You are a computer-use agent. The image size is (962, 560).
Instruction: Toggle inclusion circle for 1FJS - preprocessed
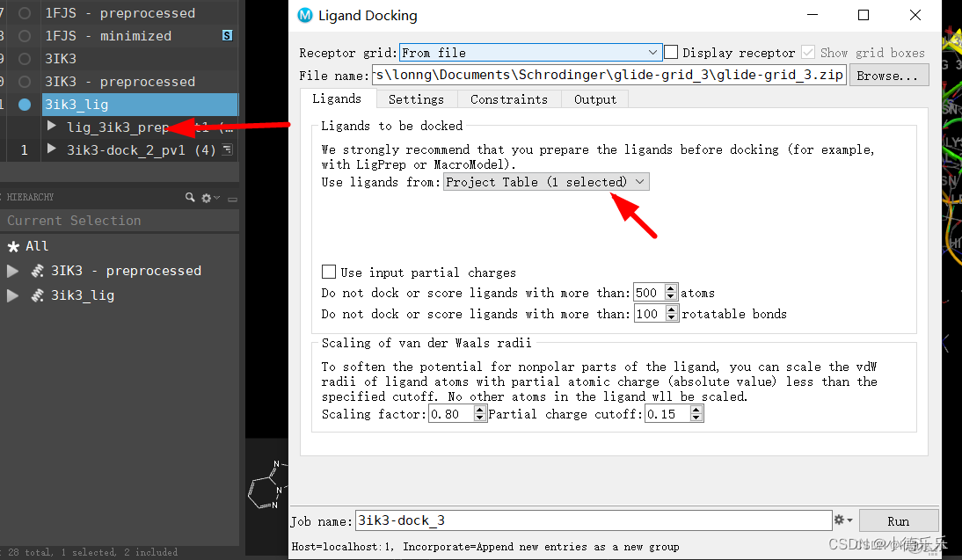[x=25, y=13]
